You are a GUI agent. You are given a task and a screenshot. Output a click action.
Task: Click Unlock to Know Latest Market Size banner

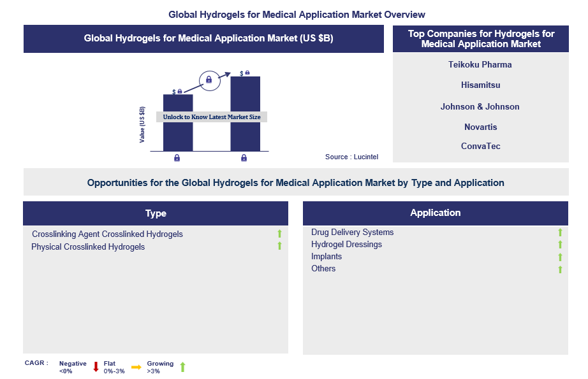click(211, 117)
